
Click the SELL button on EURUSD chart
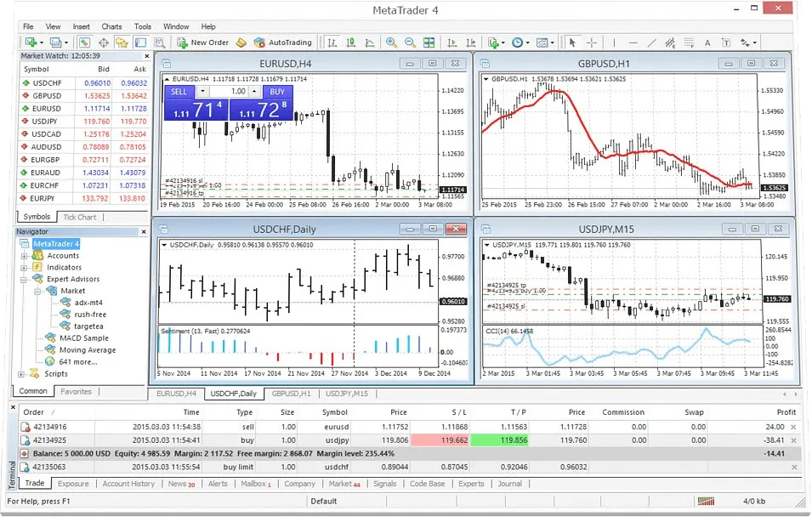179,92
